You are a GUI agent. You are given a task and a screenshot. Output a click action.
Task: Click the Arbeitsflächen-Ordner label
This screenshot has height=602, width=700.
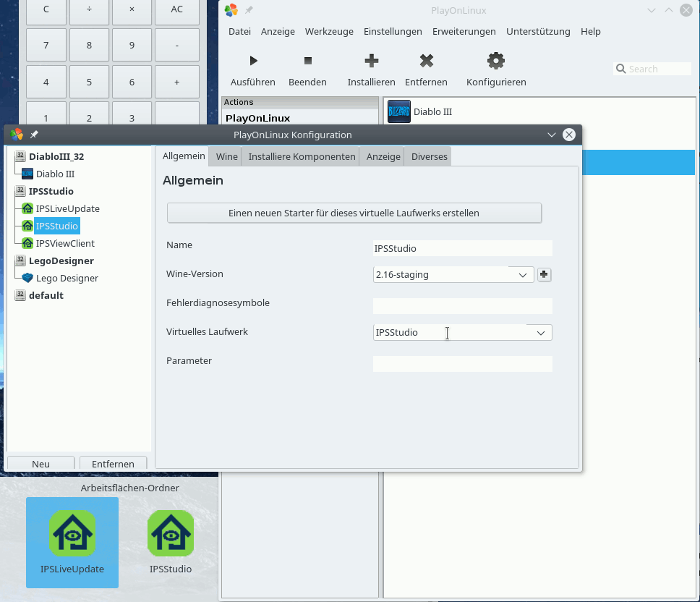click(130, 488)
